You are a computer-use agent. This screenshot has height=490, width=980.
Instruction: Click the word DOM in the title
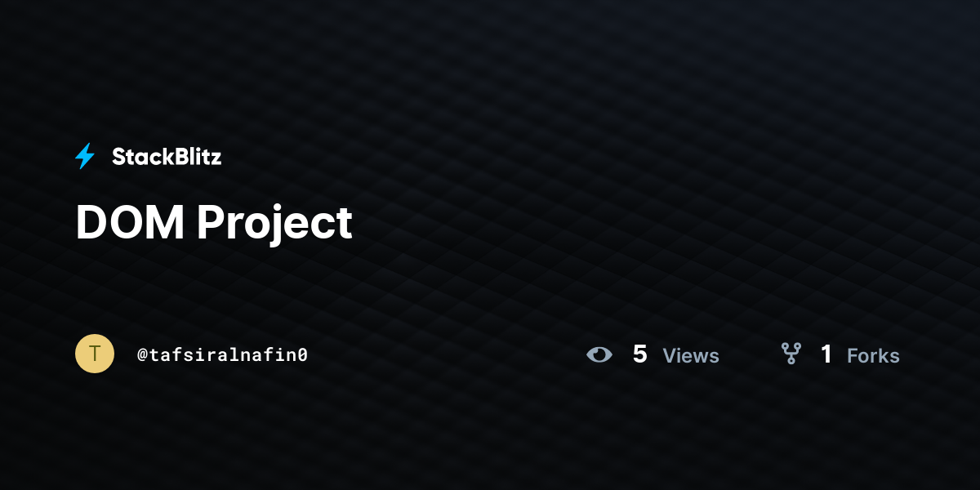point(131,221)
